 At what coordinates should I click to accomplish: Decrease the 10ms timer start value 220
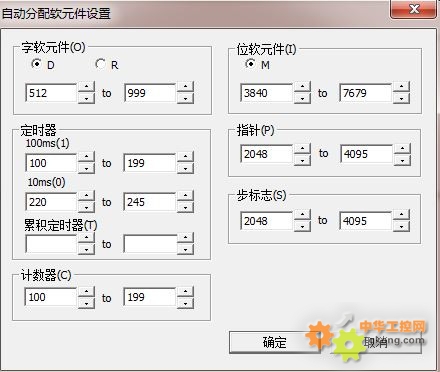click(86, 207)
